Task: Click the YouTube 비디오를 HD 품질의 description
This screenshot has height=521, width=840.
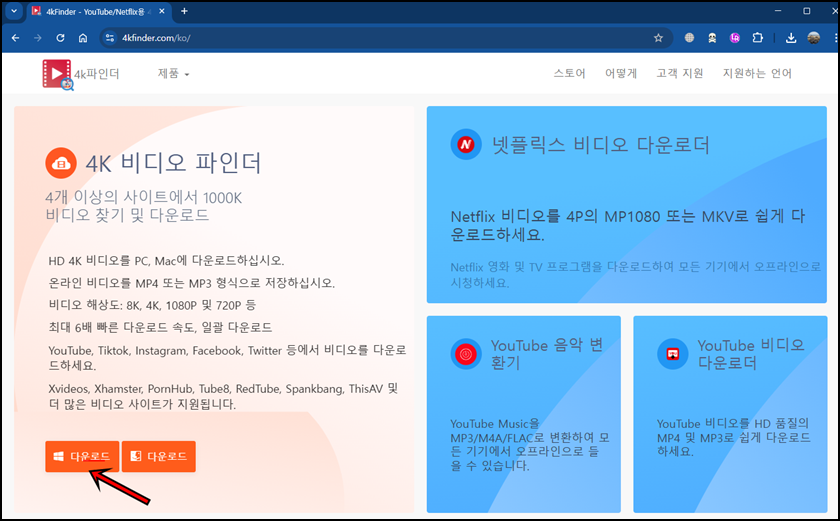Action: pyautogui.click(x=733, y=437)
